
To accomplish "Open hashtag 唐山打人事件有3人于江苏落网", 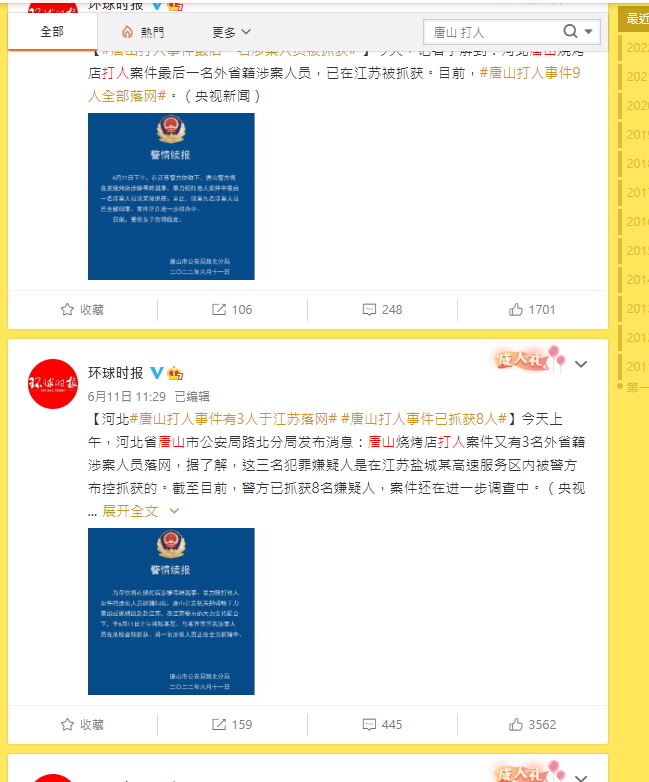I will [233, 419].
